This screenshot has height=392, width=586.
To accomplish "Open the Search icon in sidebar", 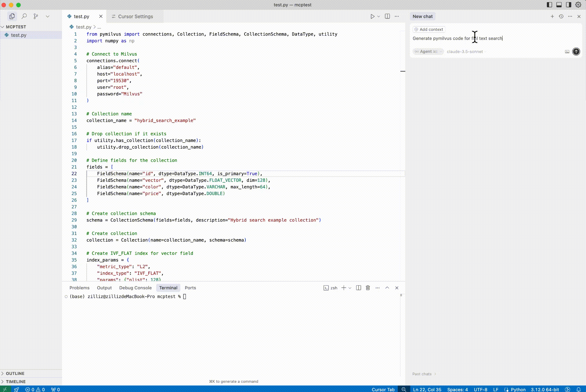I will click(x=24, y=16).
